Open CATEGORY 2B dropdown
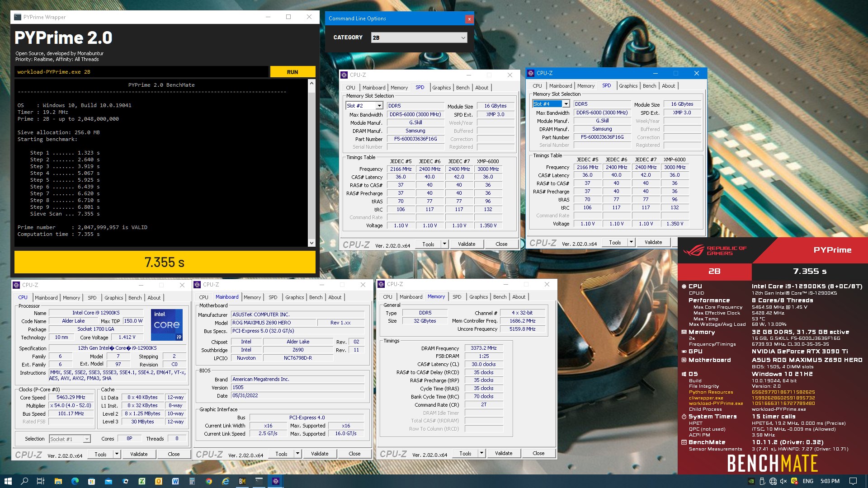This screenshot has width=868, height=488. coord(419,38)
